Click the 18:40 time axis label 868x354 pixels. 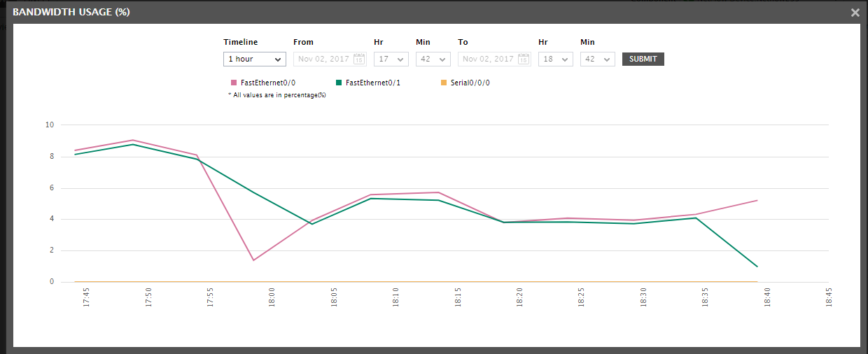767,298
